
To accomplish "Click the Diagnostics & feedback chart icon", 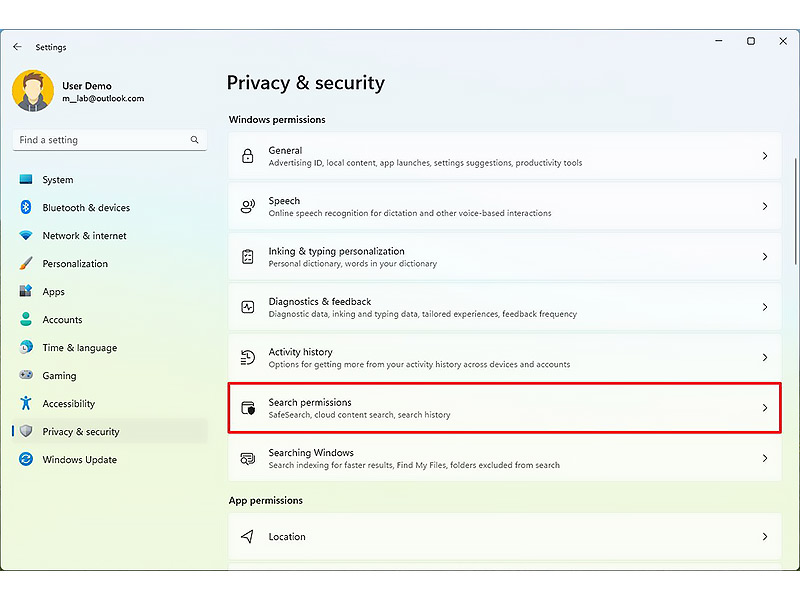I will coord(248,308).
